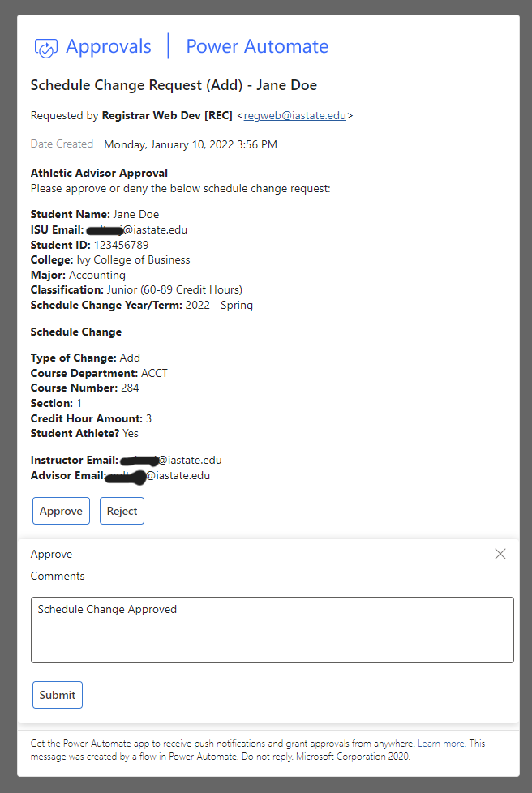Screen dimensions: 532x793
Task: Click the Student ID value 123456789
Action: [122, 246]
